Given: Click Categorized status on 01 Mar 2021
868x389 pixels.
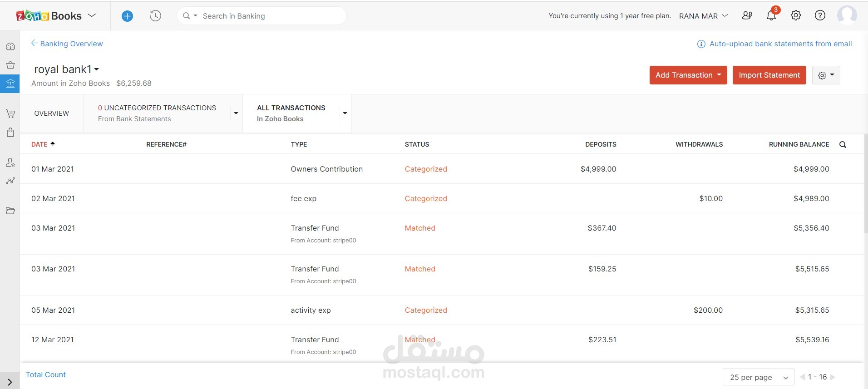Looking at the screenshot, I should tap(426, 169).
